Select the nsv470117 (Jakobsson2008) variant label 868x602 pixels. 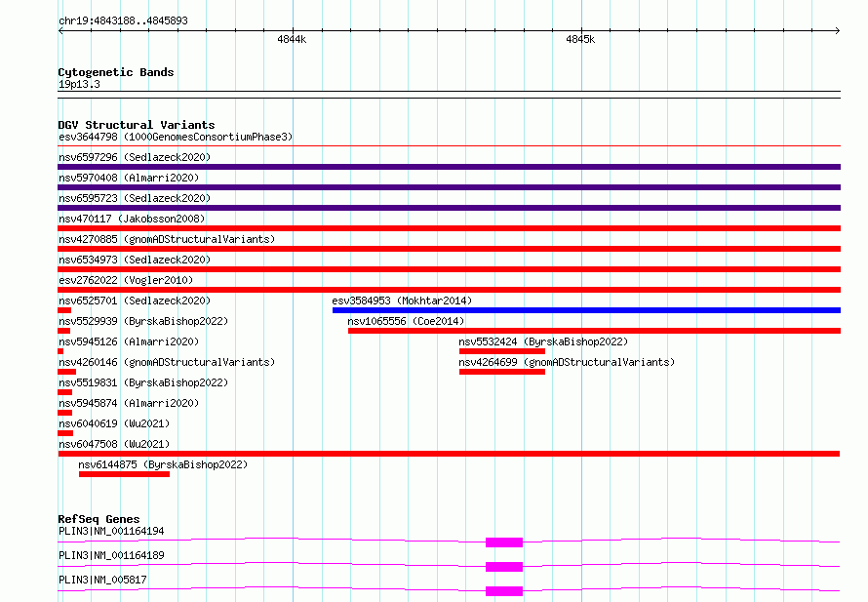132,219
